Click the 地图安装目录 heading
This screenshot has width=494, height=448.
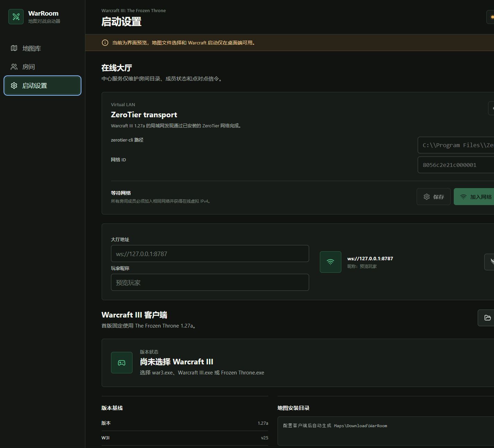point(293,408)
